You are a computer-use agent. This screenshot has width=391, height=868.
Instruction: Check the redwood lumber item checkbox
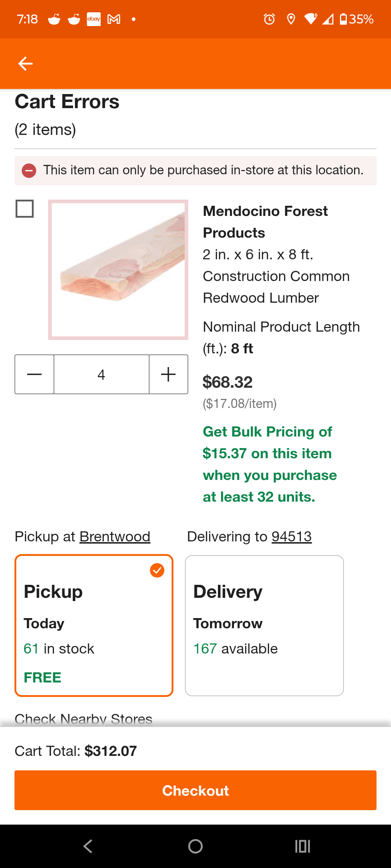(25, 209)
